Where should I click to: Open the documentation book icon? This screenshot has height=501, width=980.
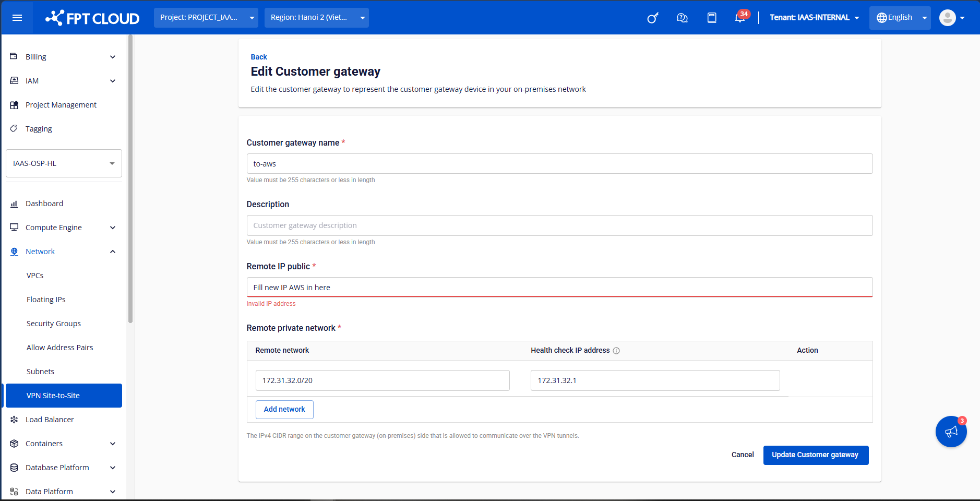point(712,18)
